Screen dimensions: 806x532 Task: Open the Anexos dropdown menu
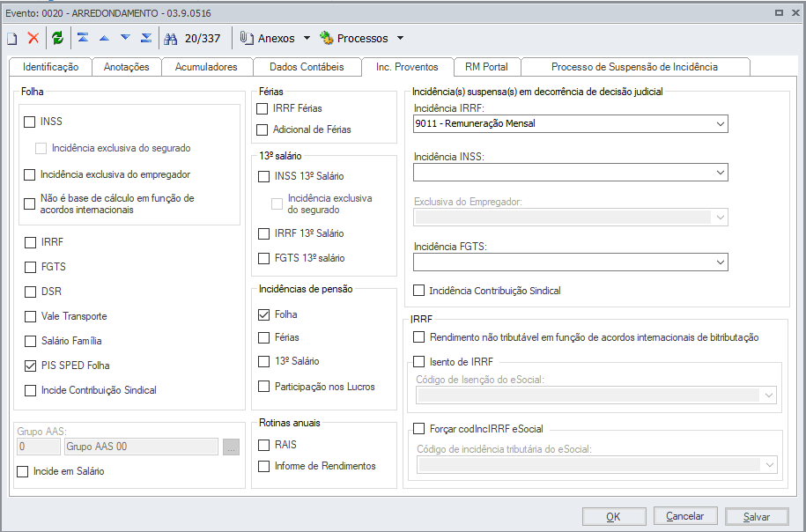276,38
